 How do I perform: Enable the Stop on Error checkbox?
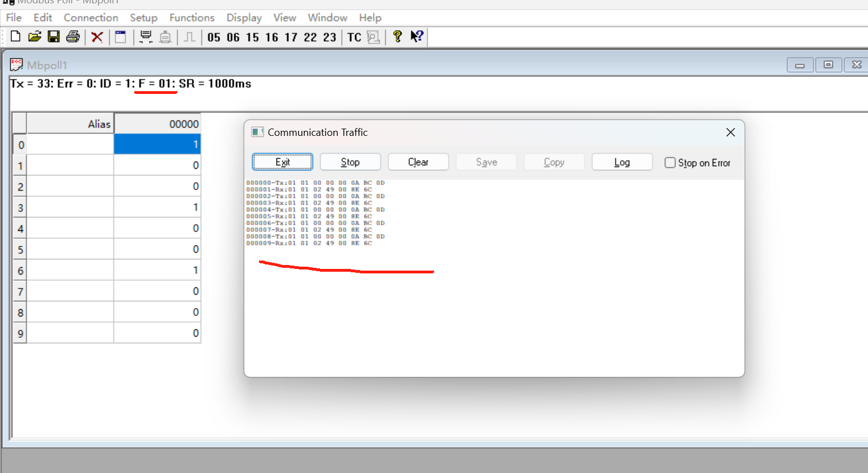670,163
